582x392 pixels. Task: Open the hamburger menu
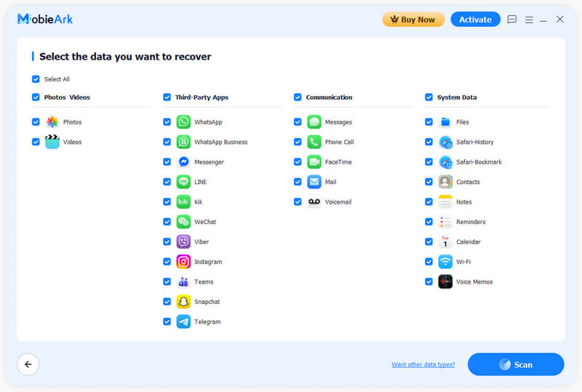529,20
